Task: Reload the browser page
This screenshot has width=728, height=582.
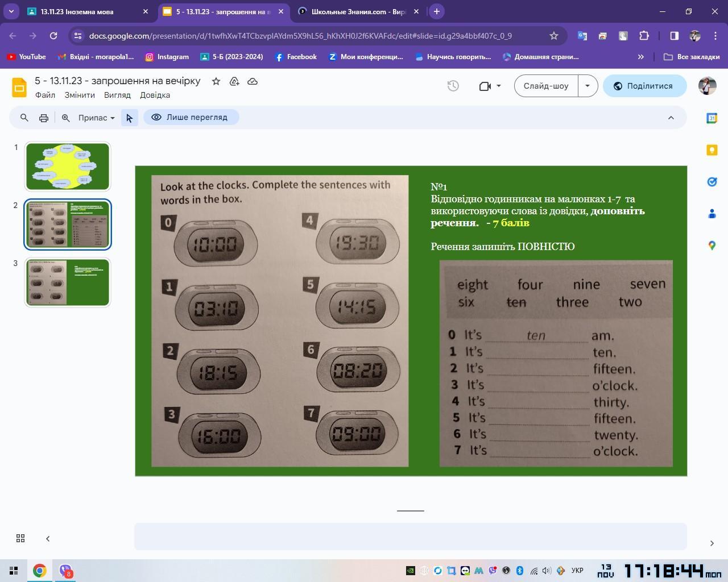Action: 53,36
